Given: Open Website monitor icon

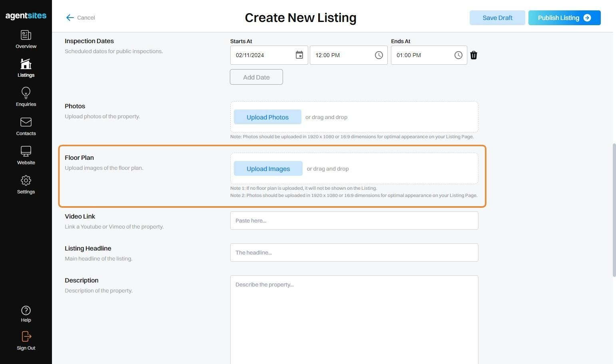Looking at the screenshot, I should [26, 151].
